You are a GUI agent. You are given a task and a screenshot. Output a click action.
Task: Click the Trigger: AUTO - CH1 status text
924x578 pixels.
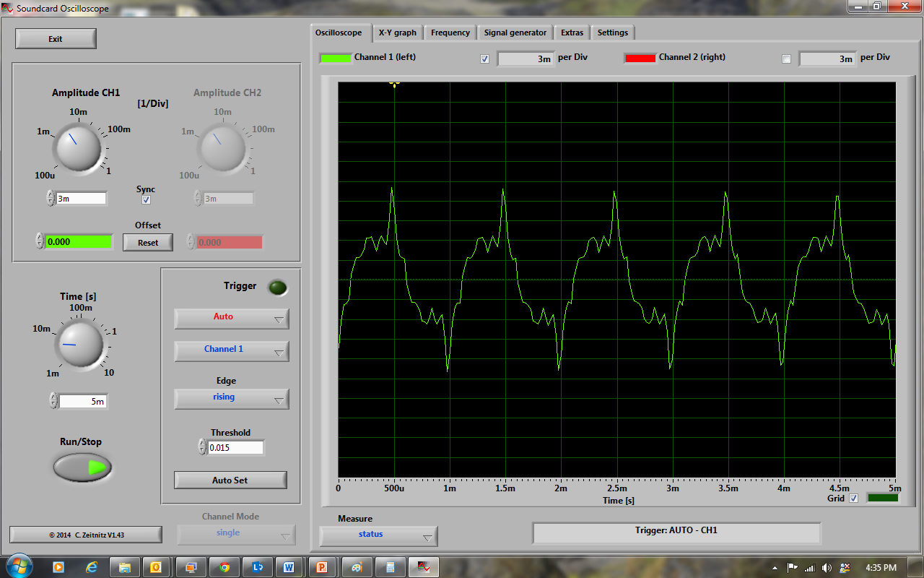coord(676,530)
